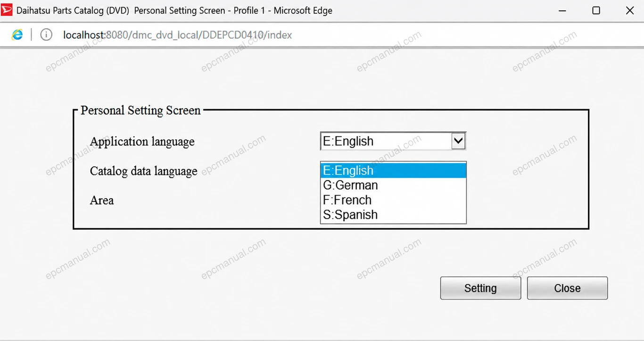
Task: Click the Close button
Action: tap(567, 288)
